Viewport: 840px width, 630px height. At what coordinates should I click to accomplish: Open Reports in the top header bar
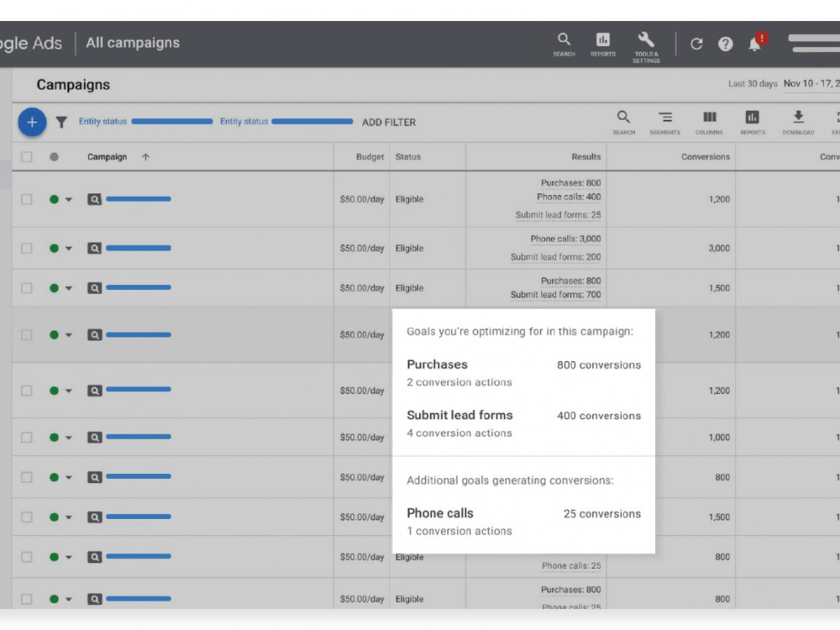point(602,45)
